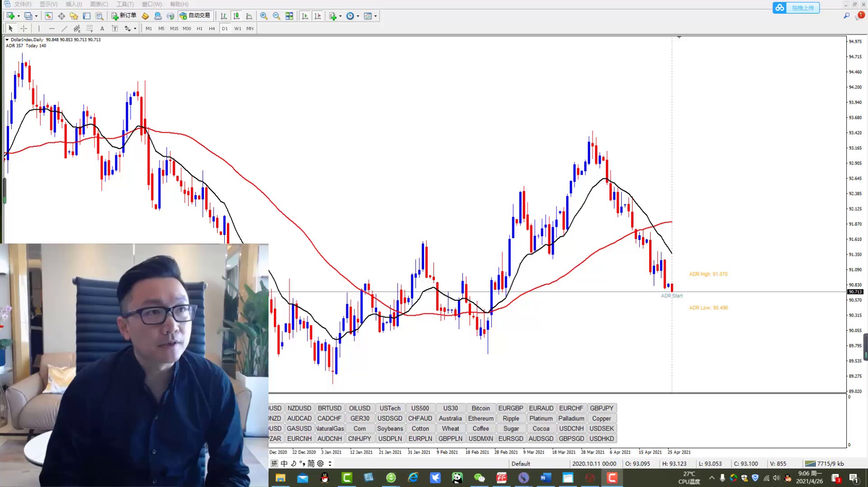868x487 pixels.
Task: Select the trendline drawing tool
Action: click(64, 28)
